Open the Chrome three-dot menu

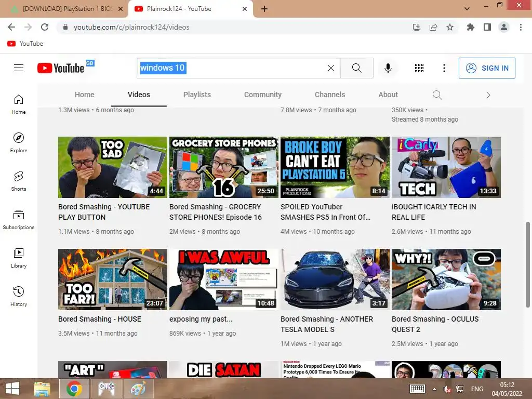click(x=521, y=27)
